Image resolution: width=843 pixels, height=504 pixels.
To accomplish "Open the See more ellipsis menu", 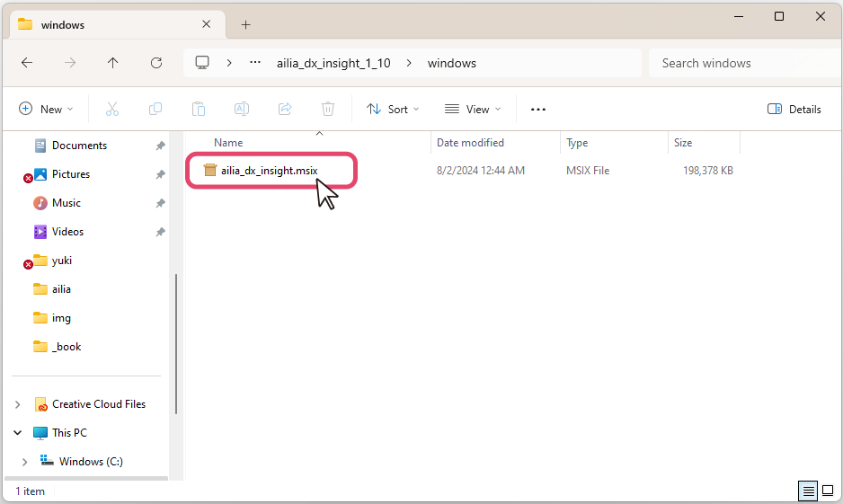I will coord(538,109).
